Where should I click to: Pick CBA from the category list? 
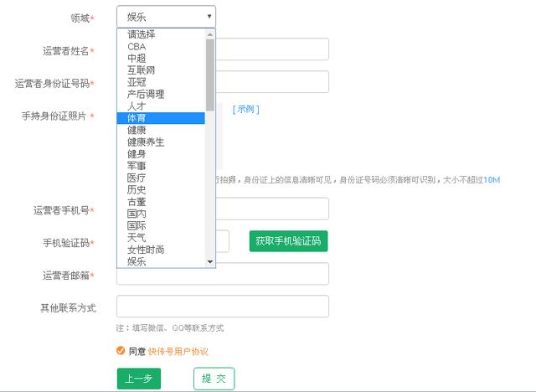[137, 47]
